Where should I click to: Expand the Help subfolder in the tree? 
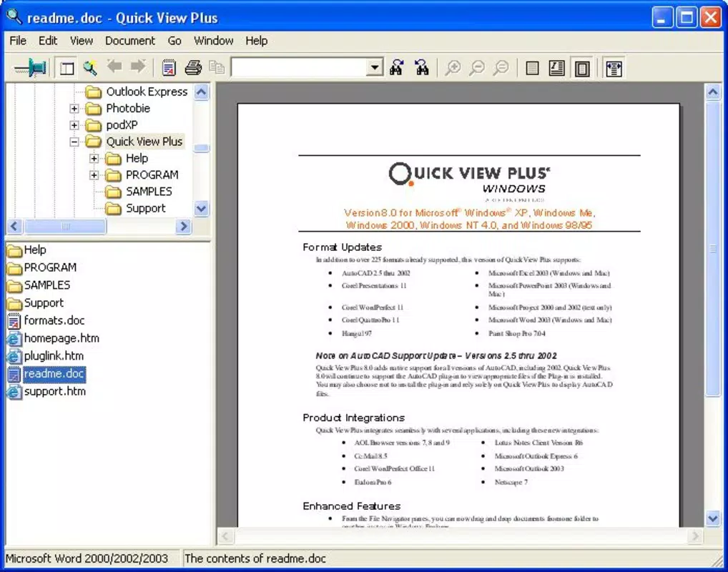tap(94, 159)
